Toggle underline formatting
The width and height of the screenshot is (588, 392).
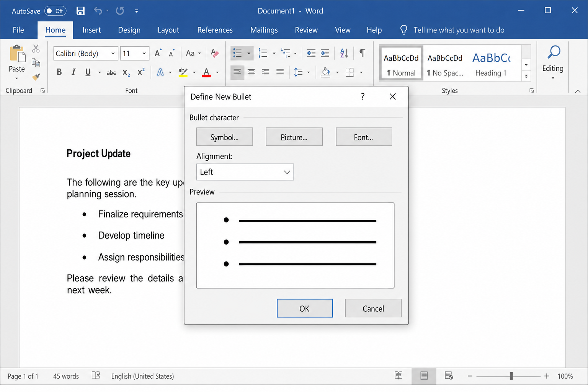(88, 72)
